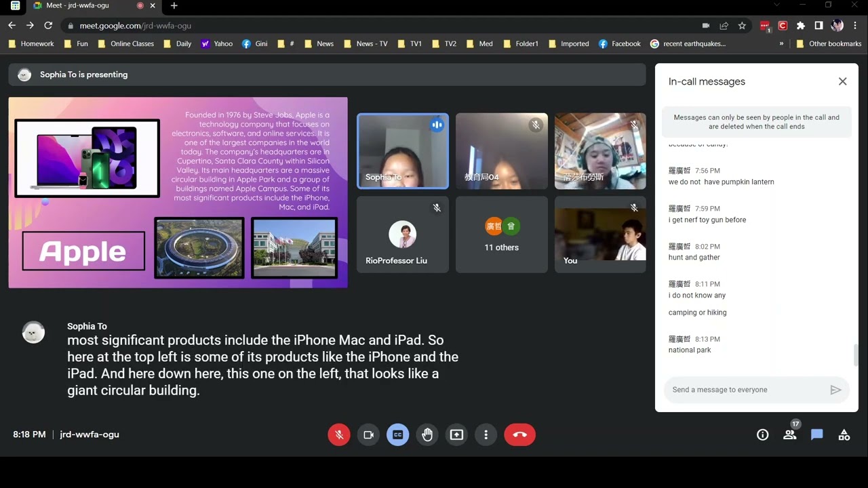
Task: Show more bookmarks double-chevron
Action: point(781,43)
